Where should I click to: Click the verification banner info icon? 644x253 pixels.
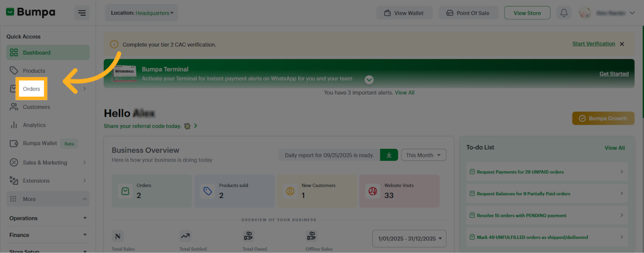click(114, 44)
